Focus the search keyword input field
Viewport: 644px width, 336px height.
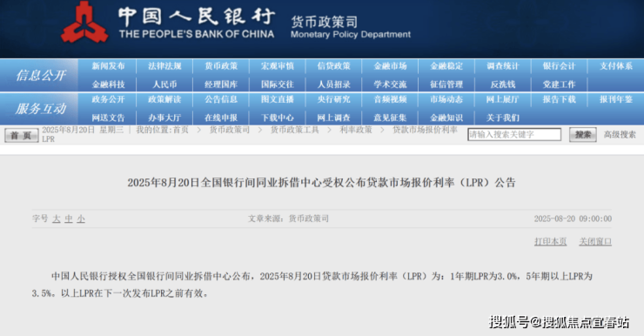[514, 134]
